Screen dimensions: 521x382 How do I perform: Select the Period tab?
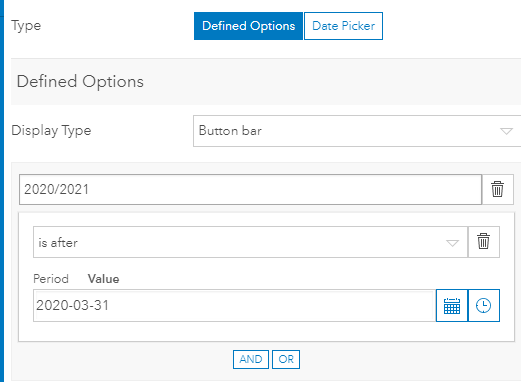[51, 279]
